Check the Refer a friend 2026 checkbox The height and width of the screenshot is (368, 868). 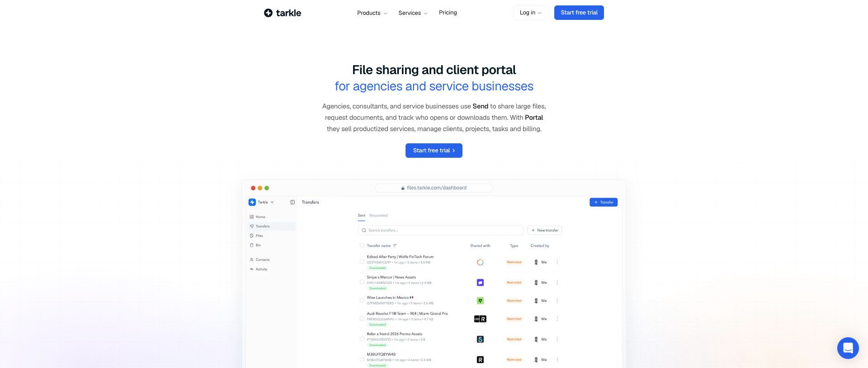[362, 339]
